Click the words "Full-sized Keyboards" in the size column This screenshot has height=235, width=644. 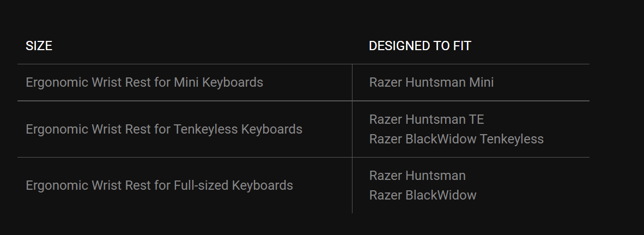[233, 185]
